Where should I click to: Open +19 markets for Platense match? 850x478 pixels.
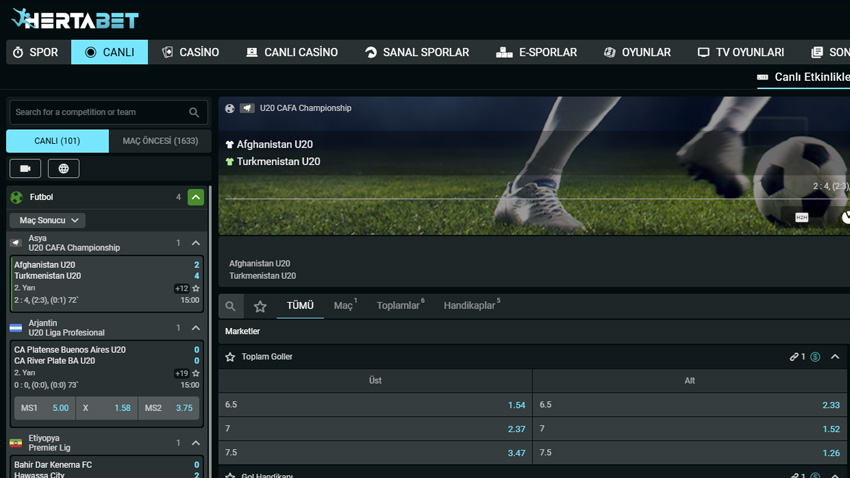point(181,373)
